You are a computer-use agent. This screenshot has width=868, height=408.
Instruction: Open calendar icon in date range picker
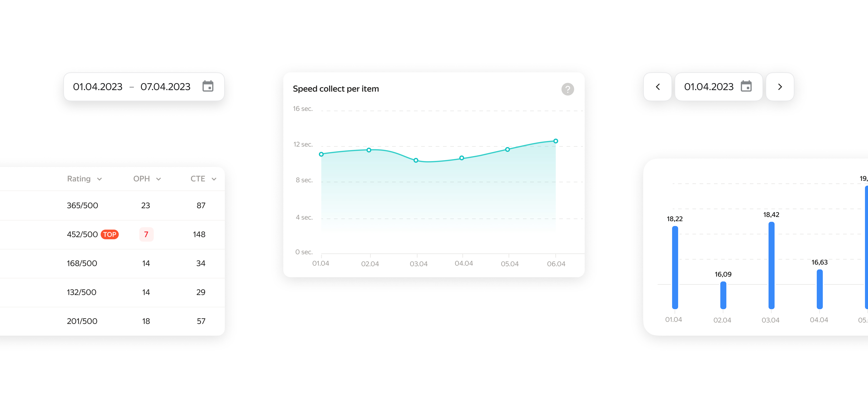(x=208, y=87)
